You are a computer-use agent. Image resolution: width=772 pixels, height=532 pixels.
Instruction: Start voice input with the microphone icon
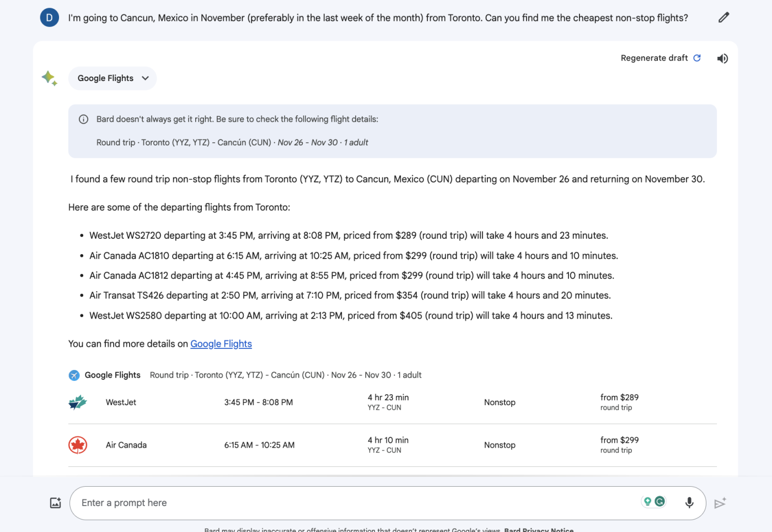[689, 503]
